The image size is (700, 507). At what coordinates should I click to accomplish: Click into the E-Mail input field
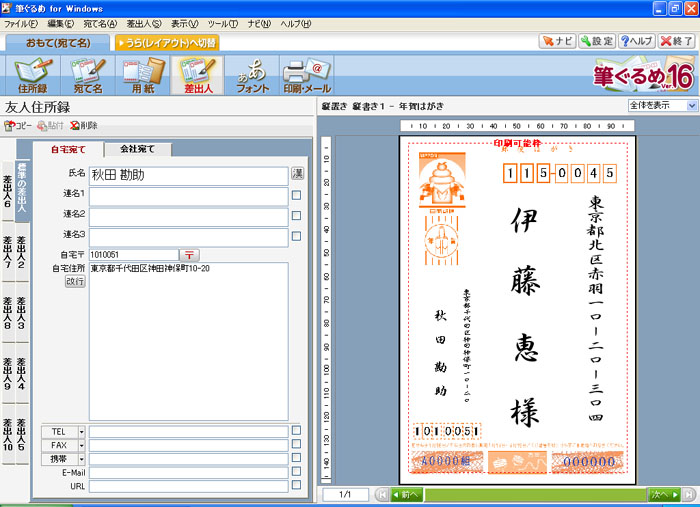tap(188, 473)
